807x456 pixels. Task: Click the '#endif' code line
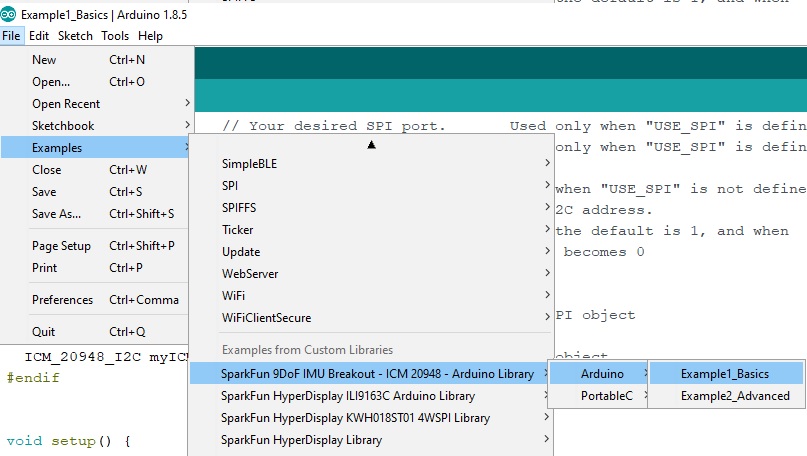33,378
